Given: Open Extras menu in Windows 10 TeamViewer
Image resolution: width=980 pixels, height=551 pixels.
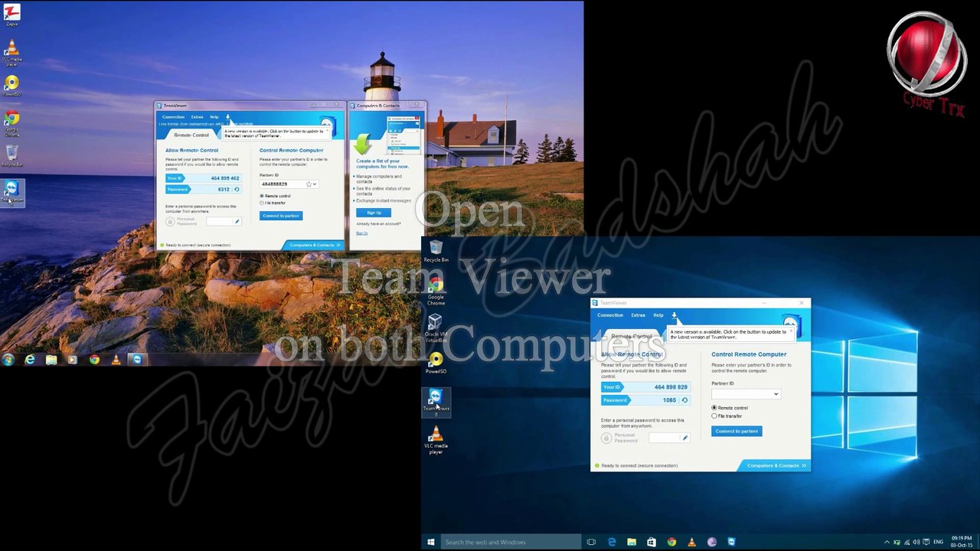Looking at the screenshot, I should (x=638, y=315).
